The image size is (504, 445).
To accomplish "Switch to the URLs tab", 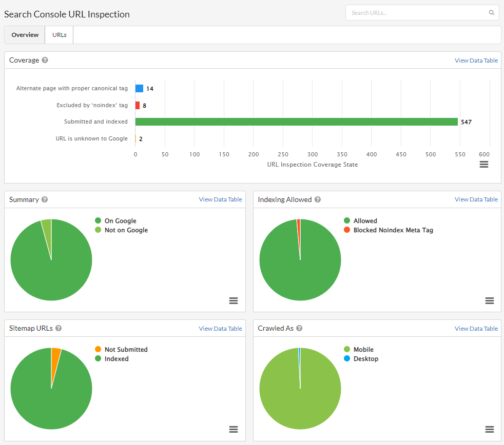I will point(59,34).
